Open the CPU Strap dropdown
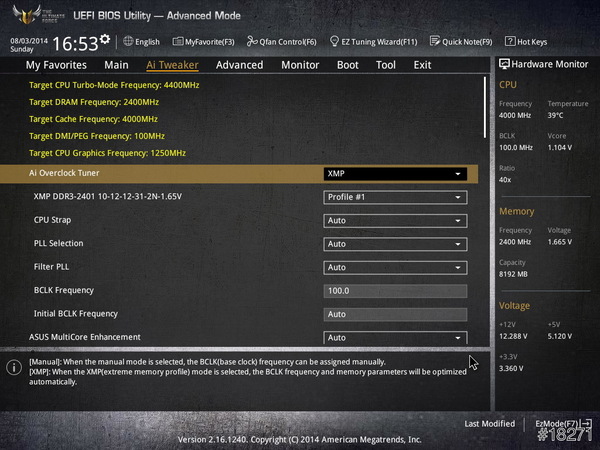This screenshot has height=450, width=600. 395,220
